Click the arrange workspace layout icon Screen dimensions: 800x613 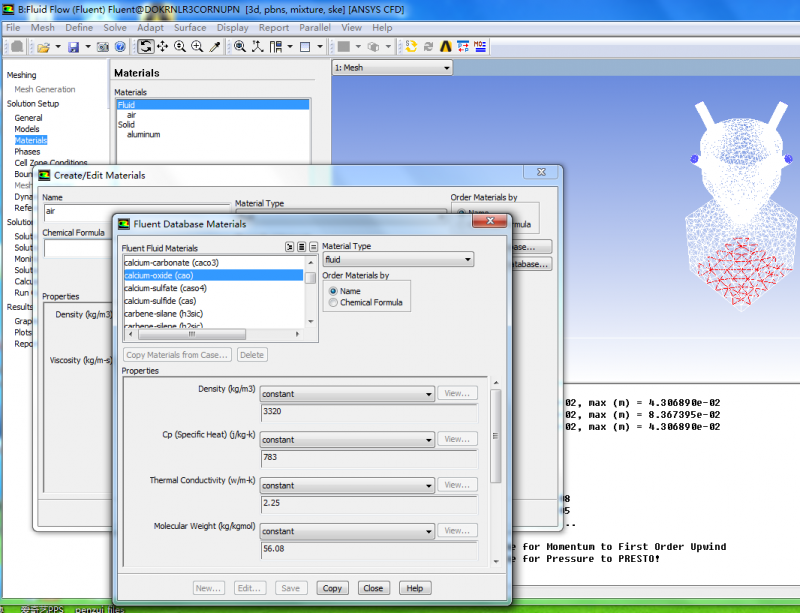pos(276,46)
